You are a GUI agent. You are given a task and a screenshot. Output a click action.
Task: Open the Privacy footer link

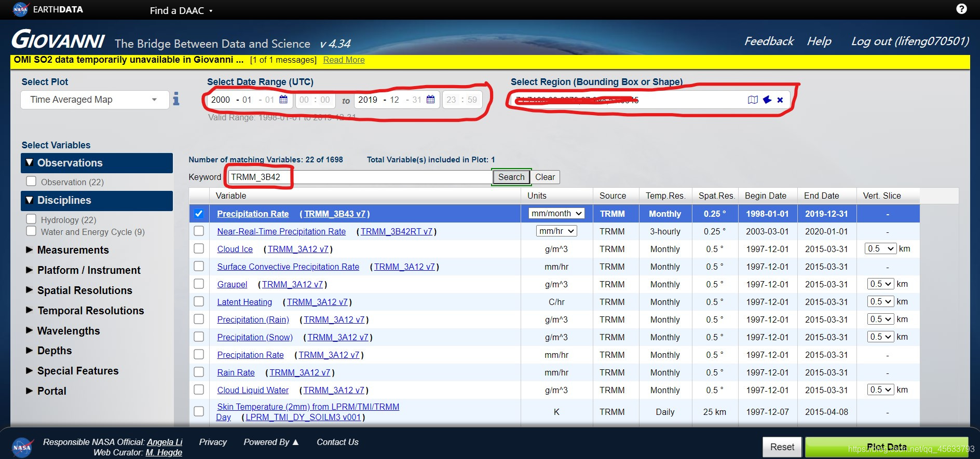click(x=213, y=442)
